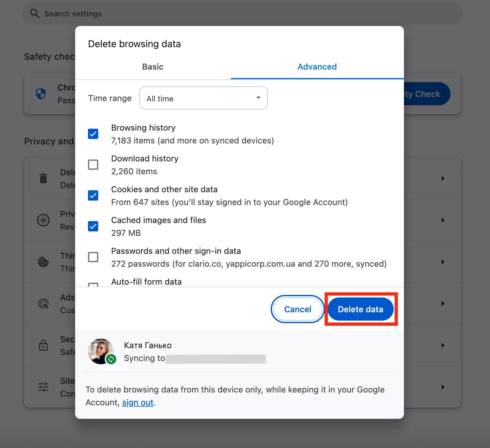The height and width of the screenshot is (448, 490).
Task: Click the trash can icon
Action: tap(43, 178)
